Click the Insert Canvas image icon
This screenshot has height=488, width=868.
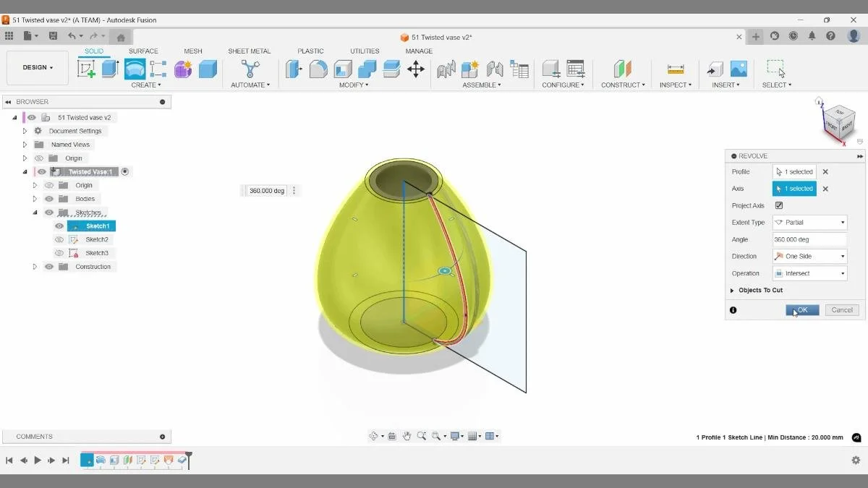[x=739, y=69]
